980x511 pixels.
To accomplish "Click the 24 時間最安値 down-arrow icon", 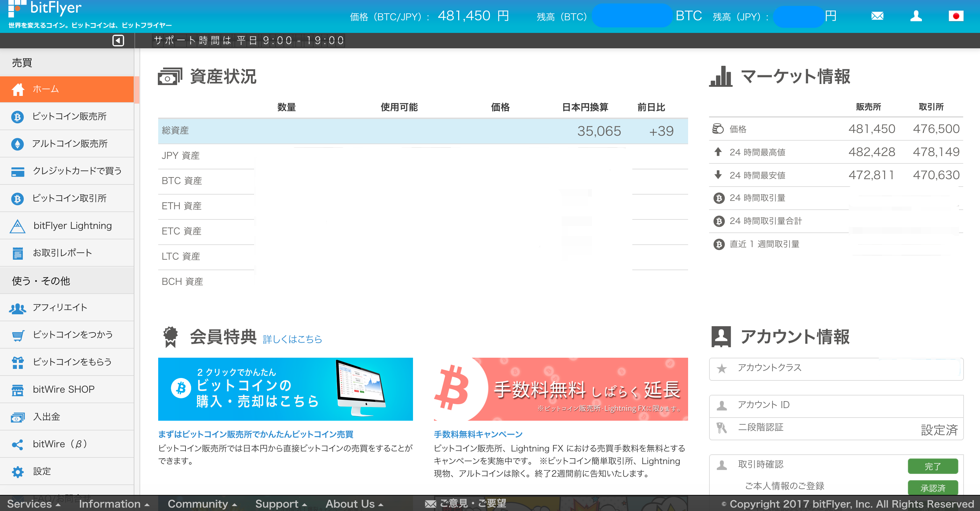I will click(718, 175).
